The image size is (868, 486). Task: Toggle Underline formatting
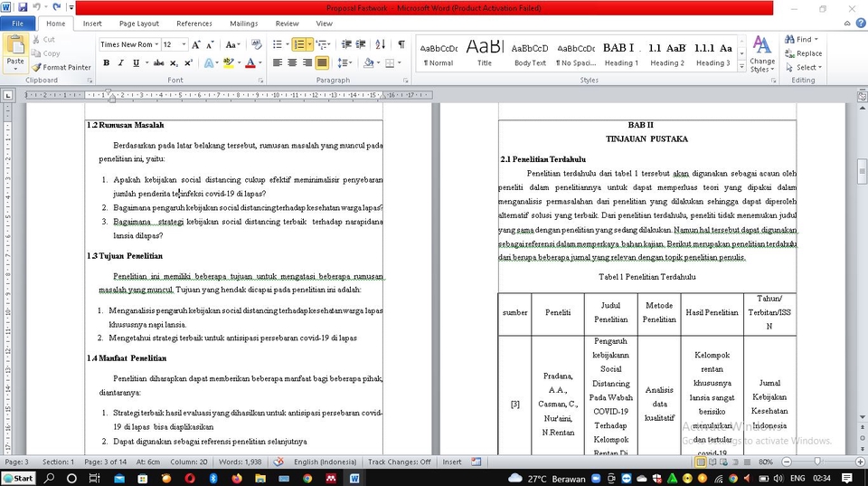[136, 63]
